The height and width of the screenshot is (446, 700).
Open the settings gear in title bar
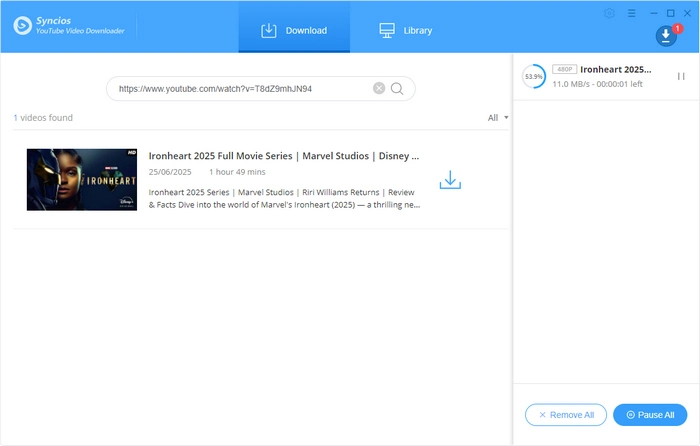pos(610,13)
